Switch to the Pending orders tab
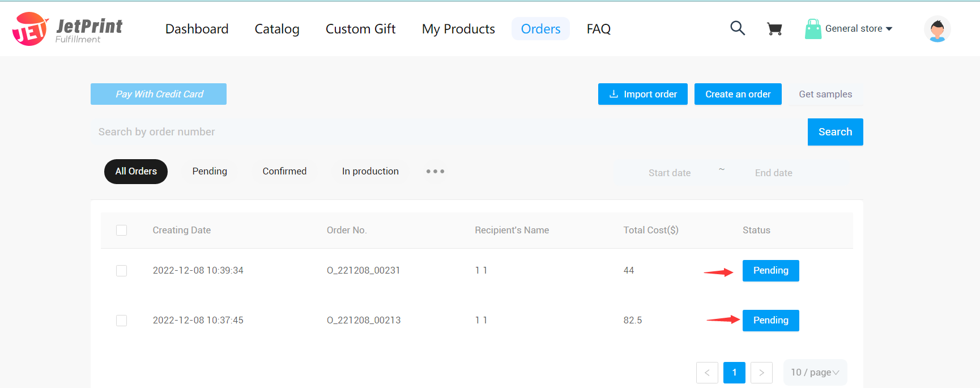Viewport: 980px width, 388px height. coord(210,171)
